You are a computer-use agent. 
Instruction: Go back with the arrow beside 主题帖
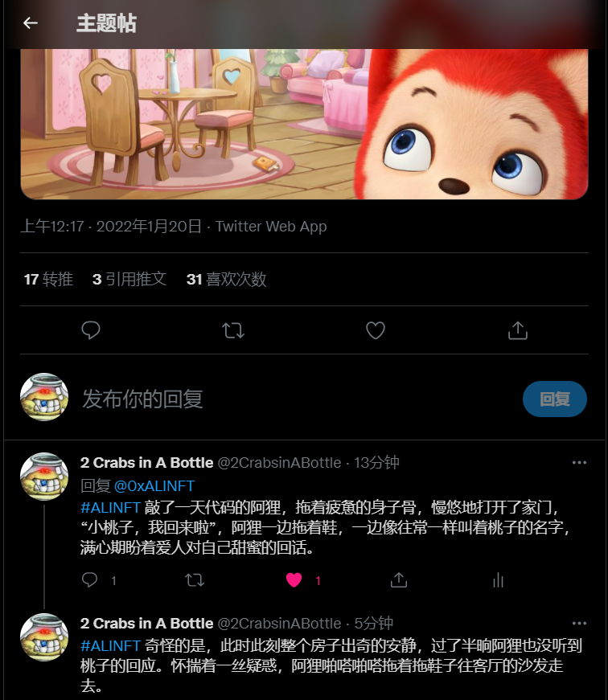pyautogui.click(x=30, y=23)
